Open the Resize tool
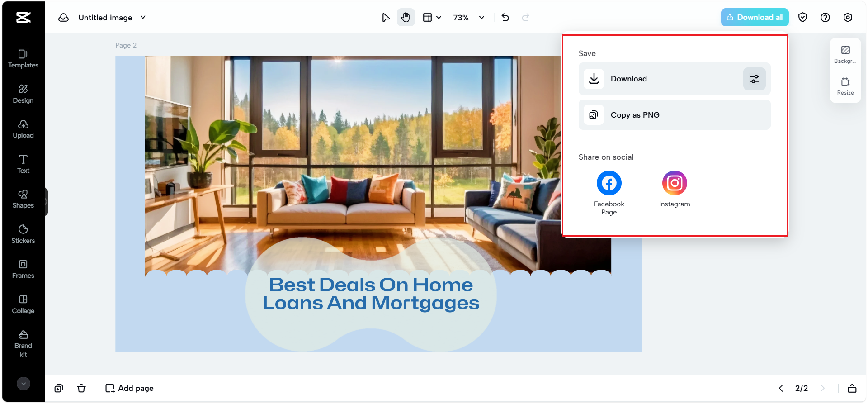The width and height of the screenshot is (868, 404). pos(845,86)
